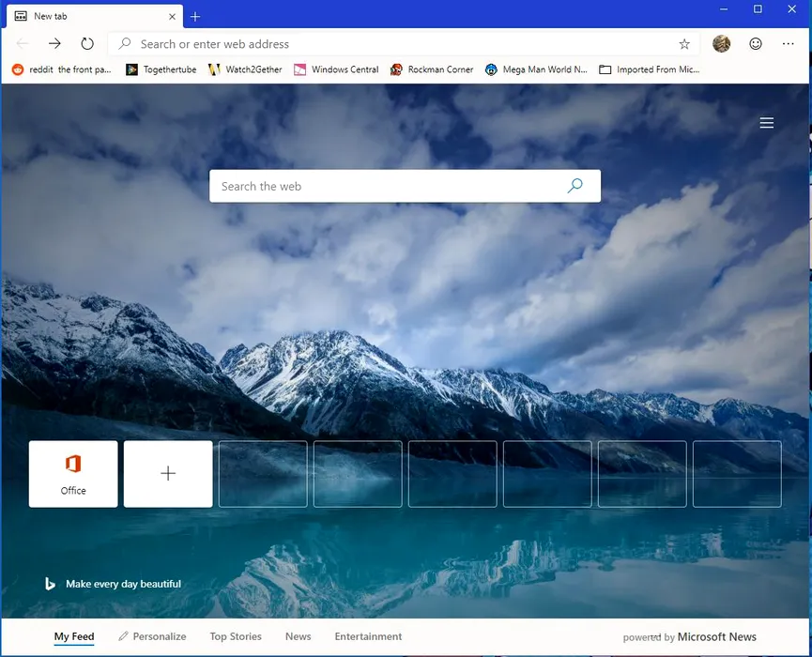The height and width of the screenshot is (657, 812).
Task: Open the Office quick link tile
Action: point(73,474)
